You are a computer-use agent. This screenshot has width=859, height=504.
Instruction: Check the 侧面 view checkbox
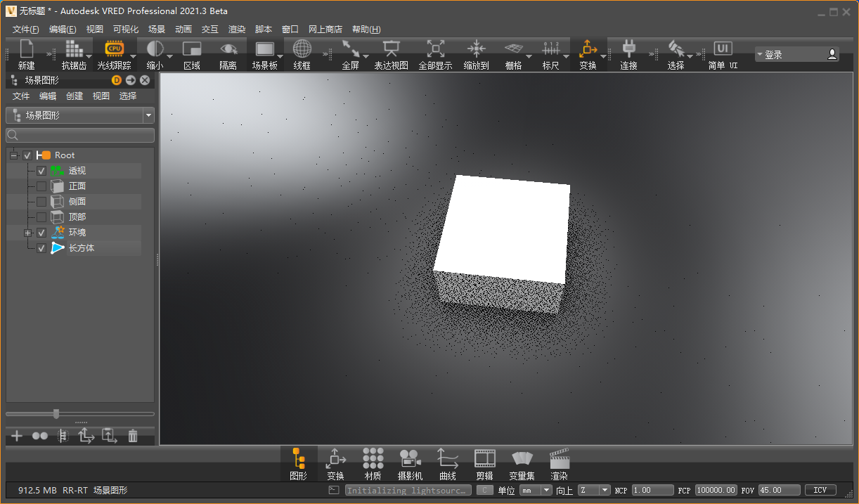click(x=41, y=202)
